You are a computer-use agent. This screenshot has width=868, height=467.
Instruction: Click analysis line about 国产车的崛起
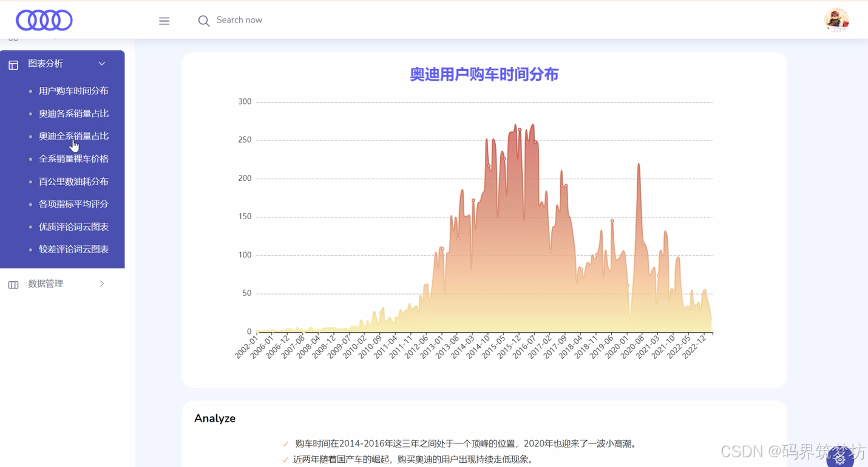(x=414, y=460)
